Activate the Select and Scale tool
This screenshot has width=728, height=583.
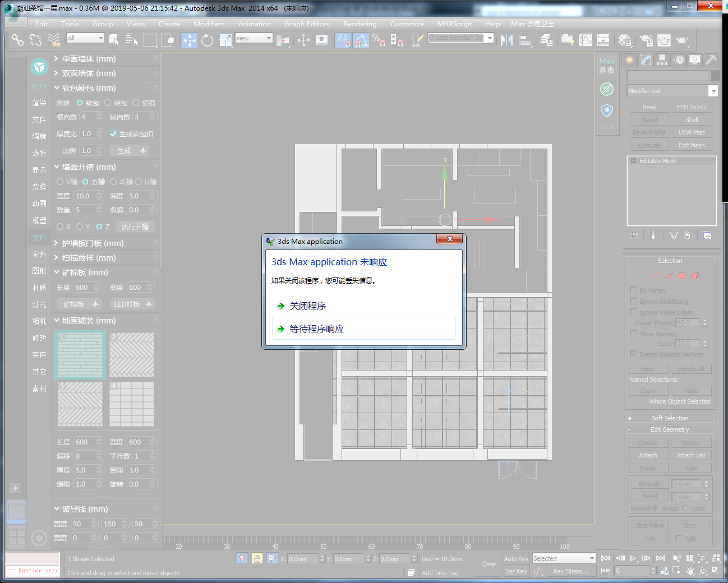pos(225,40)
